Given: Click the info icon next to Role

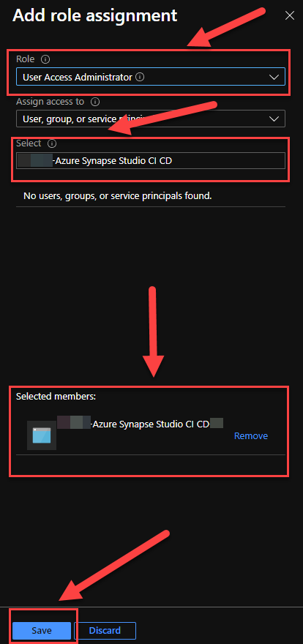Looking at the screenshot, I should (x=45, y=59).
